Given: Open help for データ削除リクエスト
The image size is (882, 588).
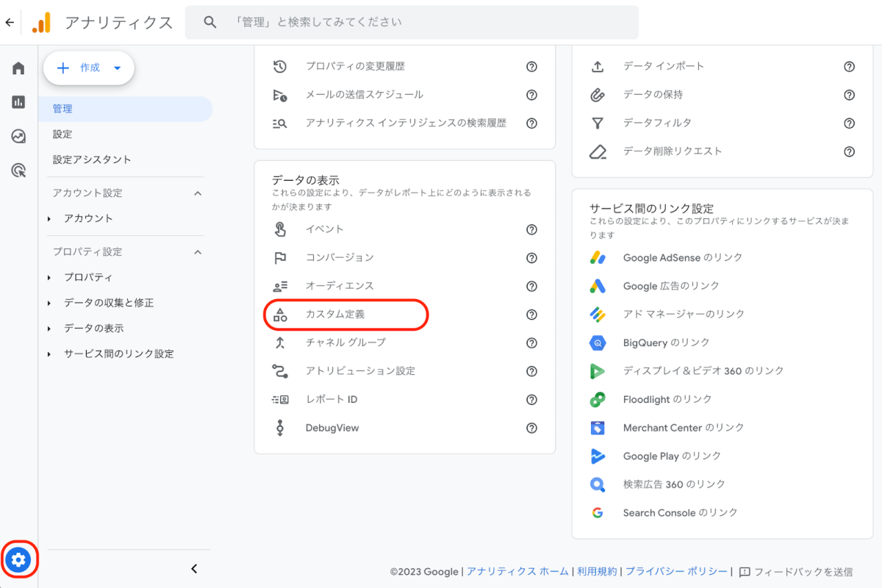Looking at the screenshot, I should click(x=849, y=151).
